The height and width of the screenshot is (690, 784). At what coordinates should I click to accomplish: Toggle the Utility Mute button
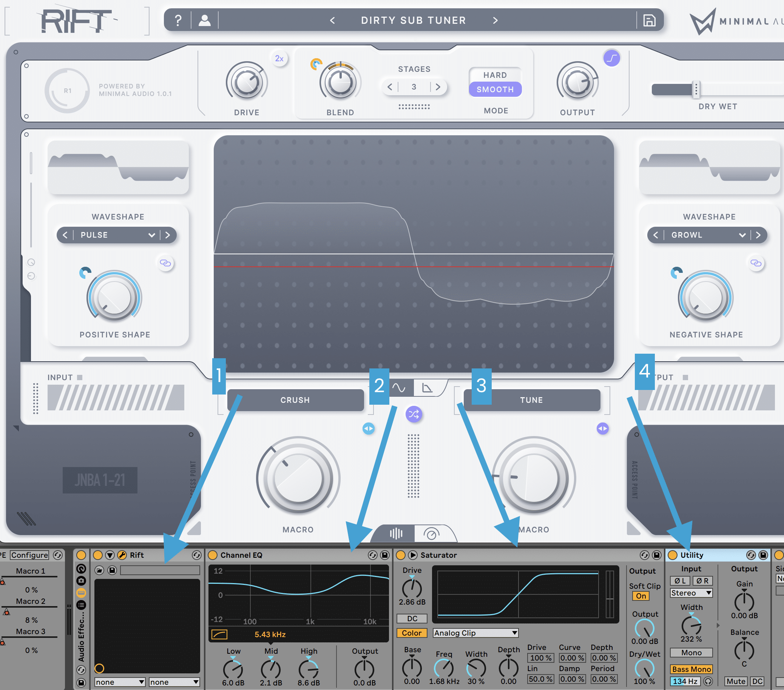736,681
